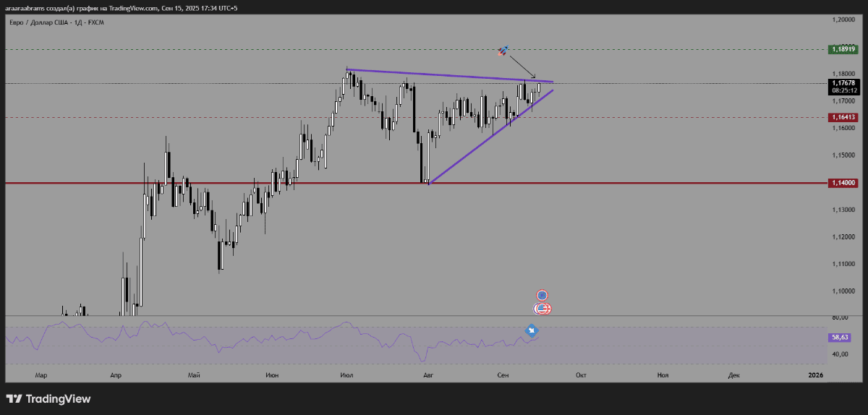
Task: Click the blue arrow marker on RSI
Action: pyautogui.click(x=532, y=331)
